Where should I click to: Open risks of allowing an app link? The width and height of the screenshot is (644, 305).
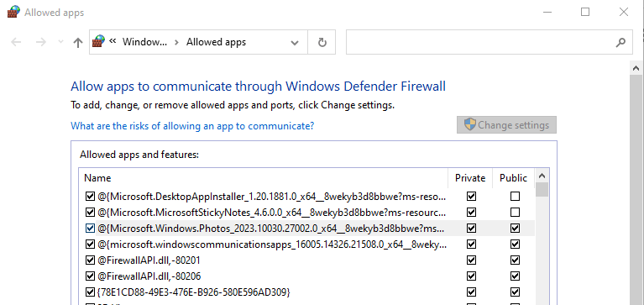pyautogui.click(x=192, y=125)
